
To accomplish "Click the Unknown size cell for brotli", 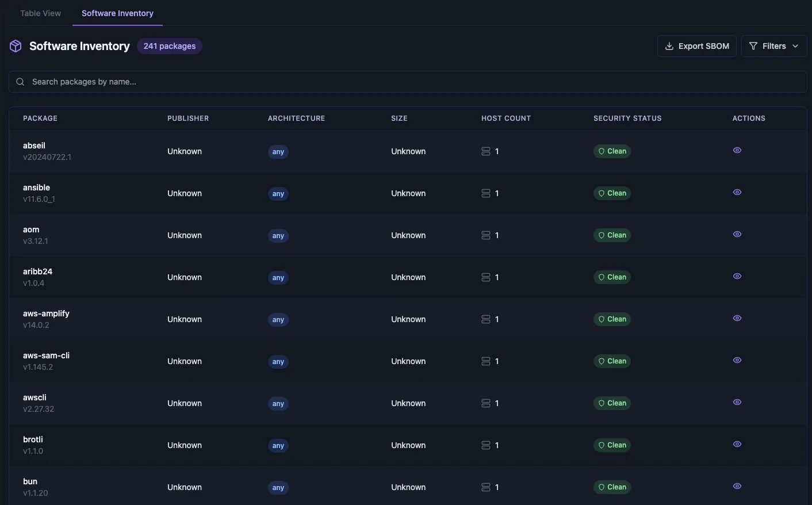I will tap(408, 445).
